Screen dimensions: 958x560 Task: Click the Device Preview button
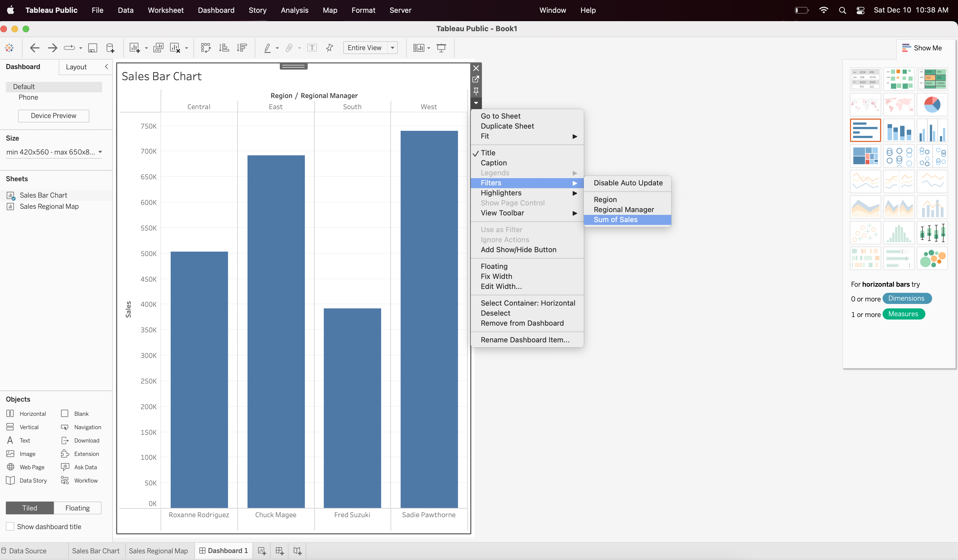(53, 116)
